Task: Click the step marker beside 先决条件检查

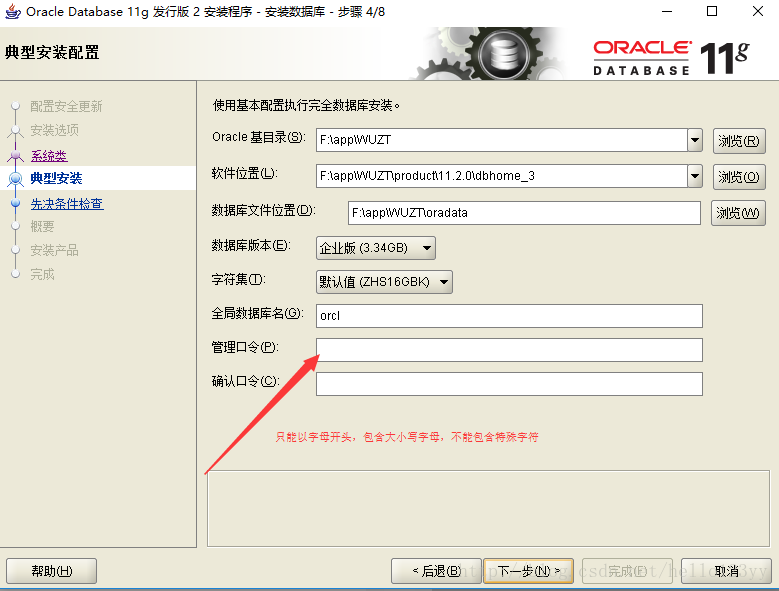Action: tap(15, 203)
